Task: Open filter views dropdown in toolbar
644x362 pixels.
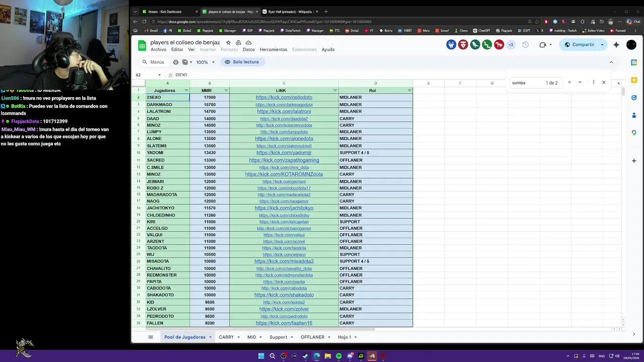Action: (187, 62)
